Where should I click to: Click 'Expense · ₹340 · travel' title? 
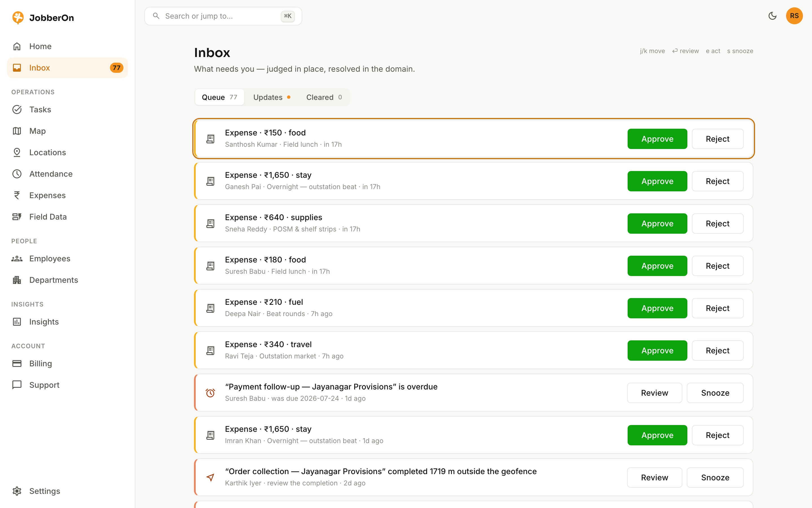(268, 344)
